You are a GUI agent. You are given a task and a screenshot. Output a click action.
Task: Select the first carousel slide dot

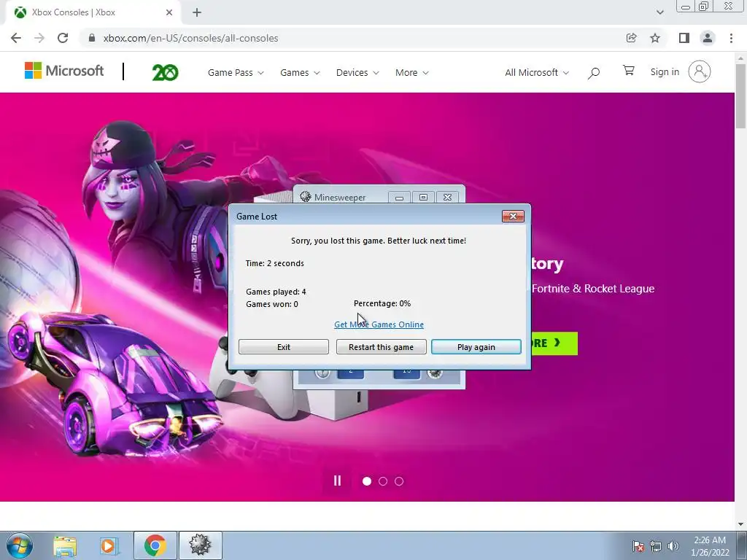click(367, 481)
